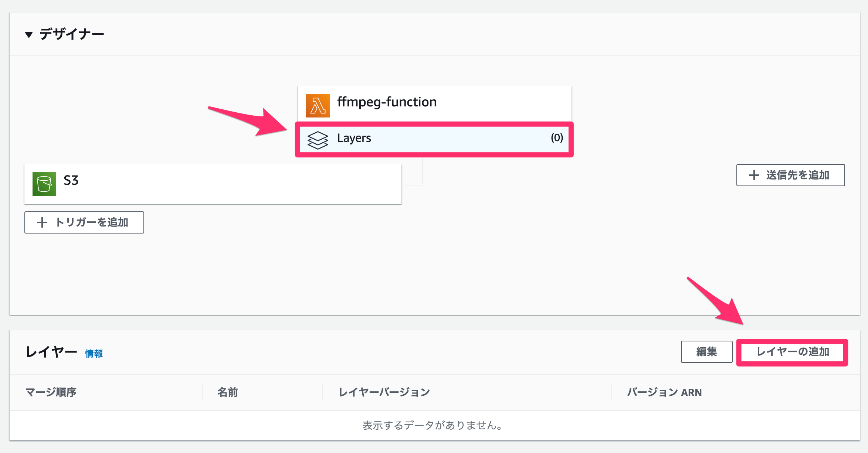Click 送信先を追加 to add a destination
This screenshot has width=868, height=453.
pos(790,175)
